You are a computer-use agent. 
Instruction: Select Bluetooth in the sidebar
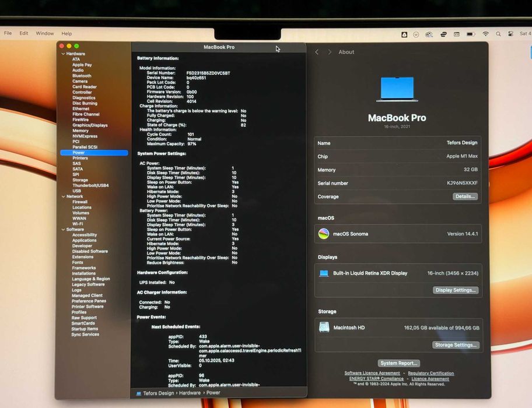coord(82,76)
